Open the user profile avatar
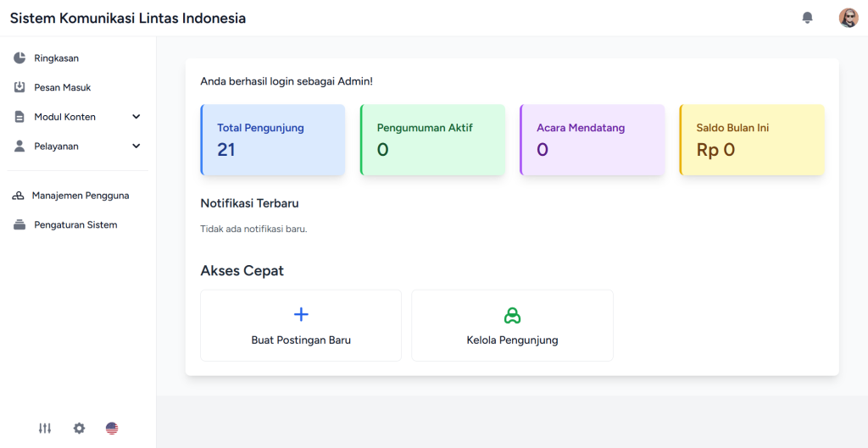The image size is (868, 448). [848, 18]
